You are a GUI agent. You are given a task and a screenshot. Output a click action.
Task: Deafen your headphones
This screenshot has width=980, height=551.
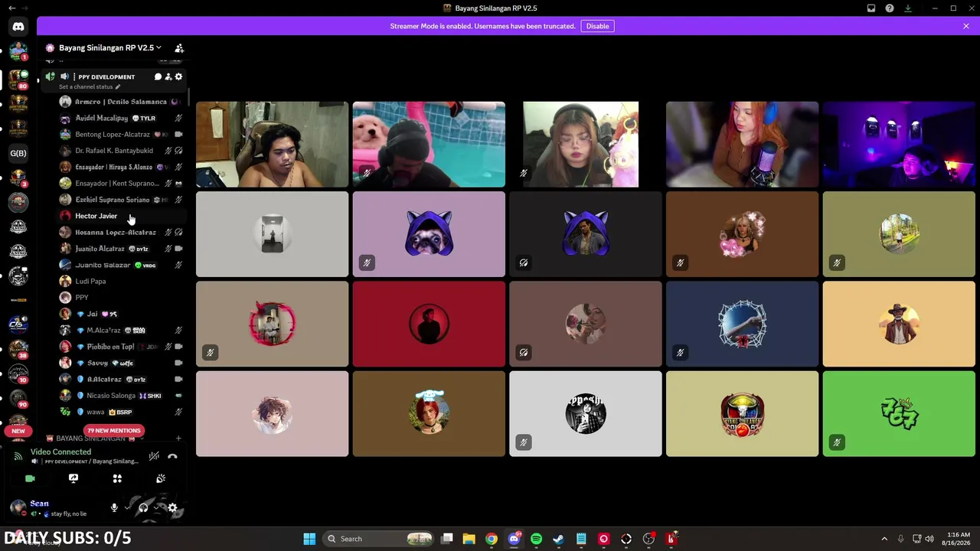(143, 507)
